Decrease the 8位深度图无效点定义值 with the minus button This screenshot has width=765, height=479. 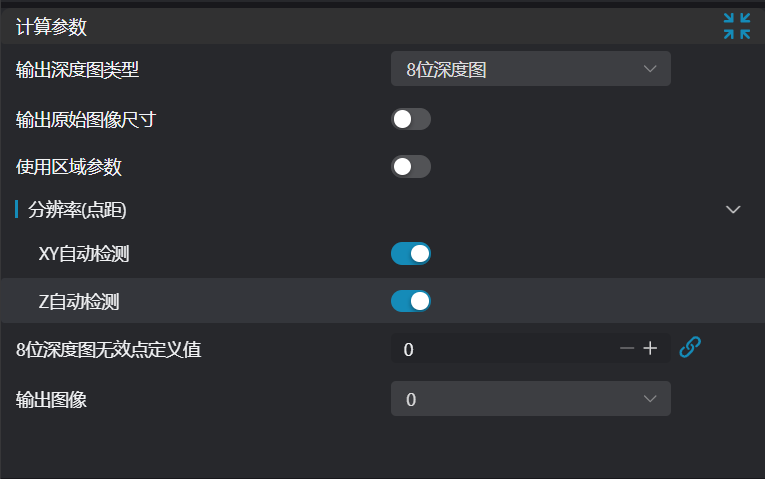point(626,348)
